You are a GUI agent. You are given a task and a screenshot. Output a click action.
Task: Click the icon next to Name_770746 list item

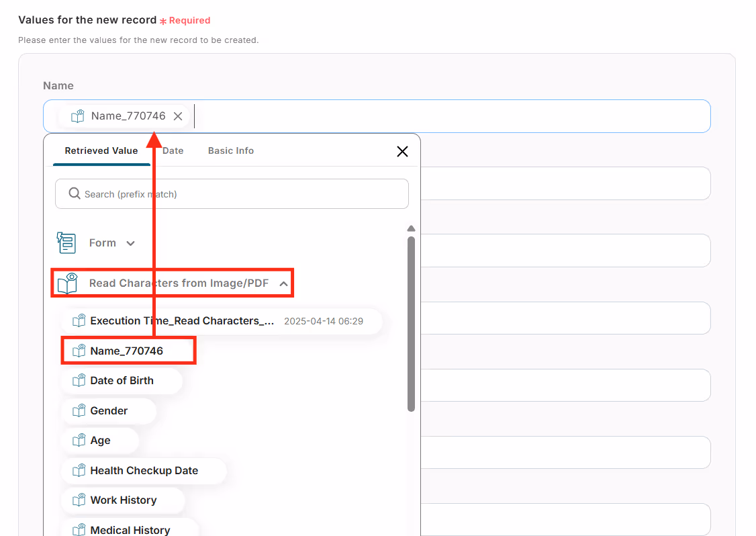79,351
